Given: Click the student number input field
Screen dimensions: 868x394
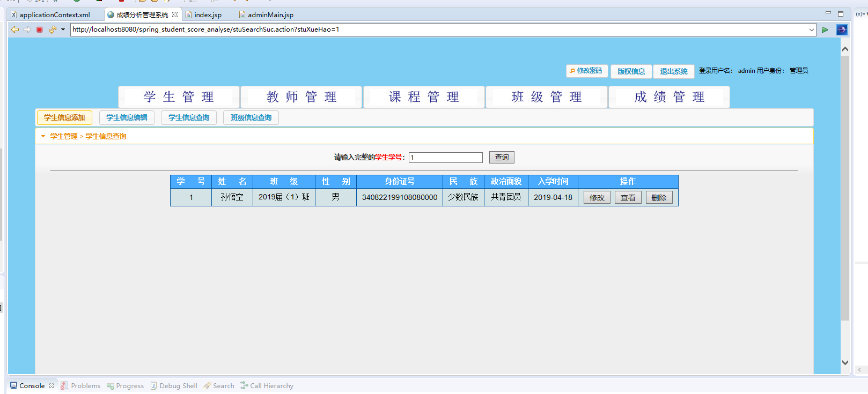Looking at the screenshot, I should (446, 158).
